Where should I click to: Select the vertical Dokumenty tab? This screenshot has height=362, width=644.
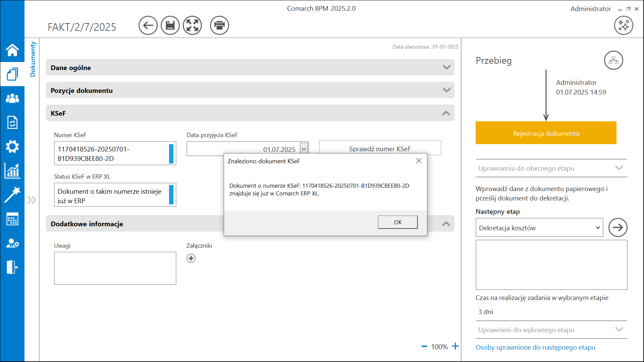click(33, 59)
